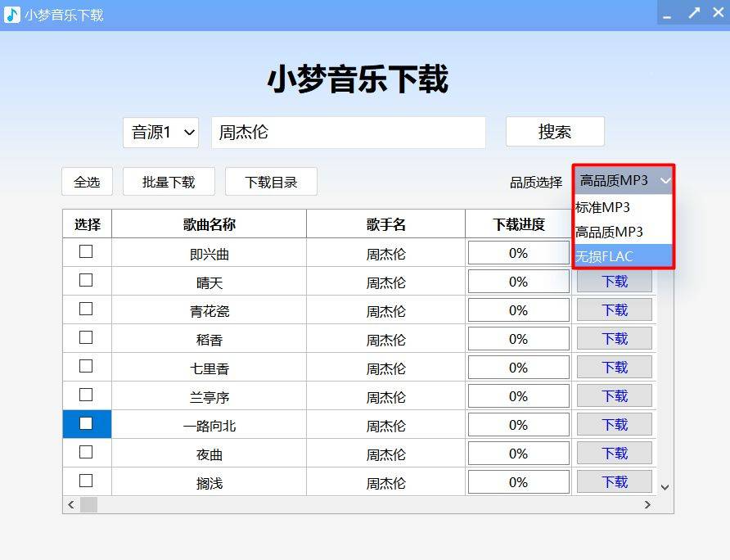
Task: Toggle the highlighted 一路向北 checkbox
Action: coord(87,423)
